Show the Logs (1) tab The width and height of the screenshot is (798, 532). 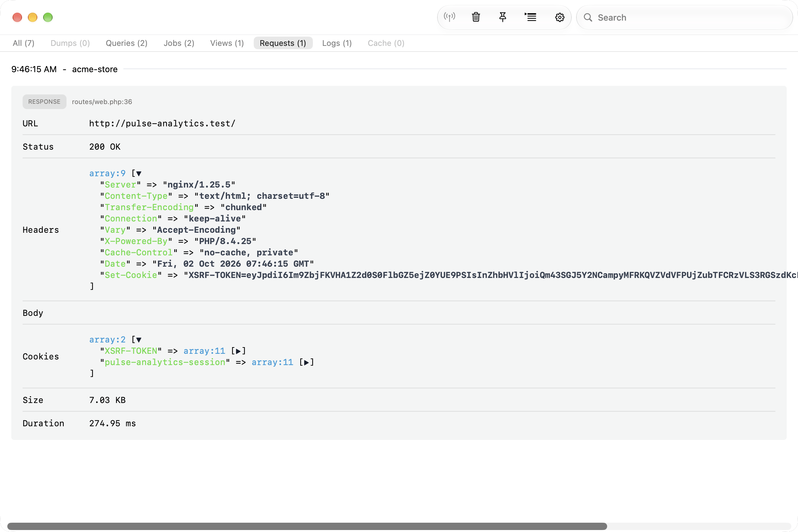pyautogui.click(x=337, y=43)
